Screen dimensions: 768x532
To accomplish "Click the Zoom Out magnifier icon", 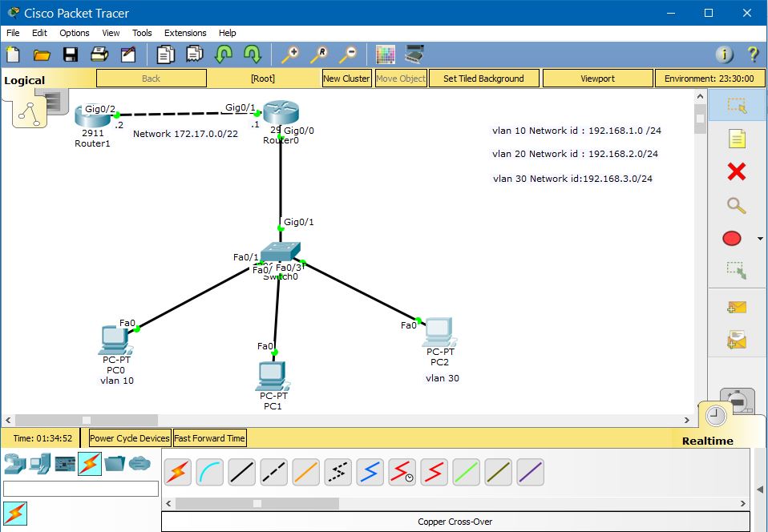I will click(348, 54).
